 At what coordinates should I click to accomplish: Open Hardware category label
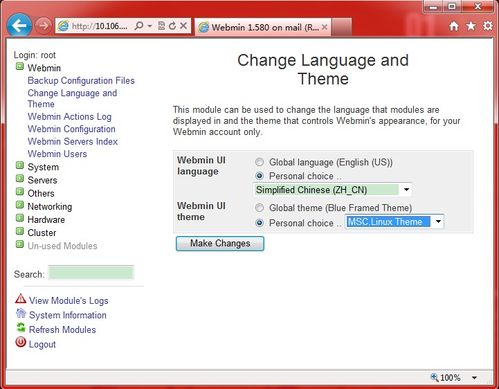[46, 220]
